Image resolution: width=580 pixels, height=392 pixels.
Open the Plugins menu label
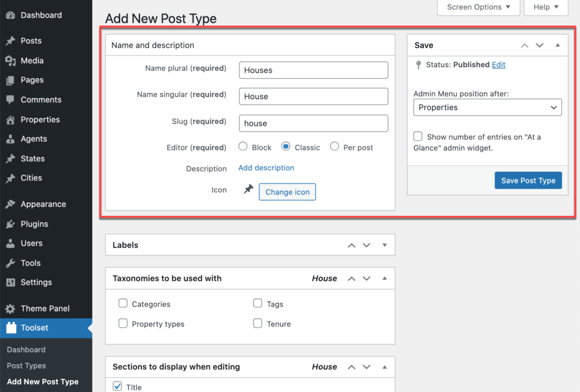[x=35, y=224]
